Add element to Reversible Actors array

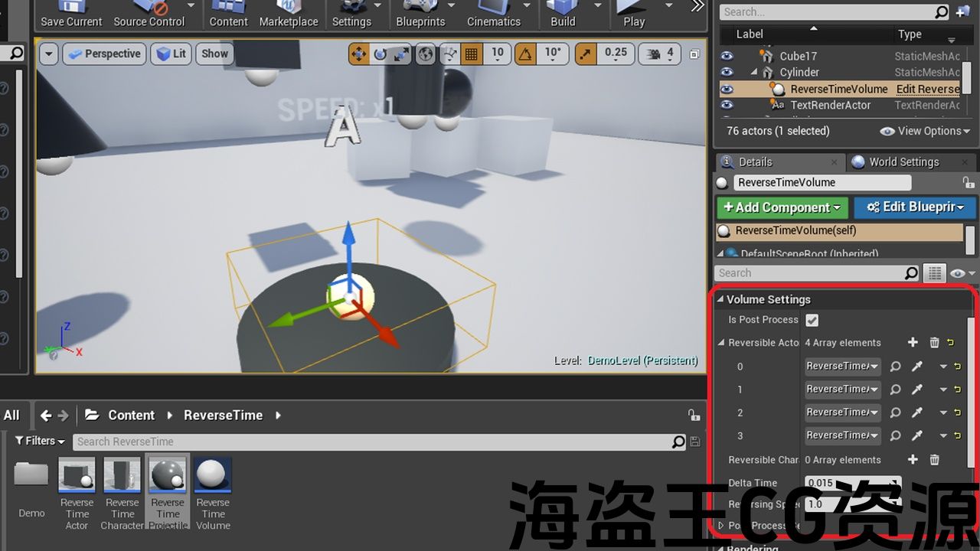point(912,343)
